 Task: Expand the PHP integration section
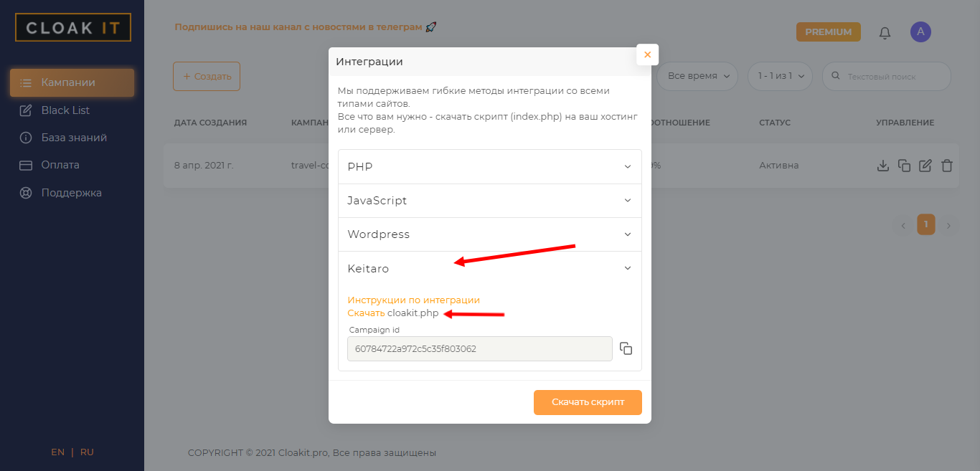(x=489, y=166)
